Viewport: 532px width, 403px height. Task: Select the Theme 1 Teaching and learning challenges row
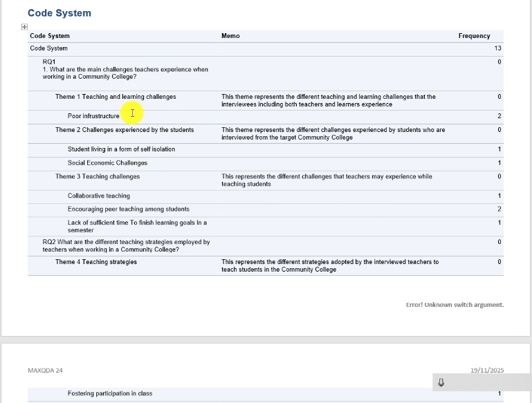pyautogui.click(x=116, y=97)
